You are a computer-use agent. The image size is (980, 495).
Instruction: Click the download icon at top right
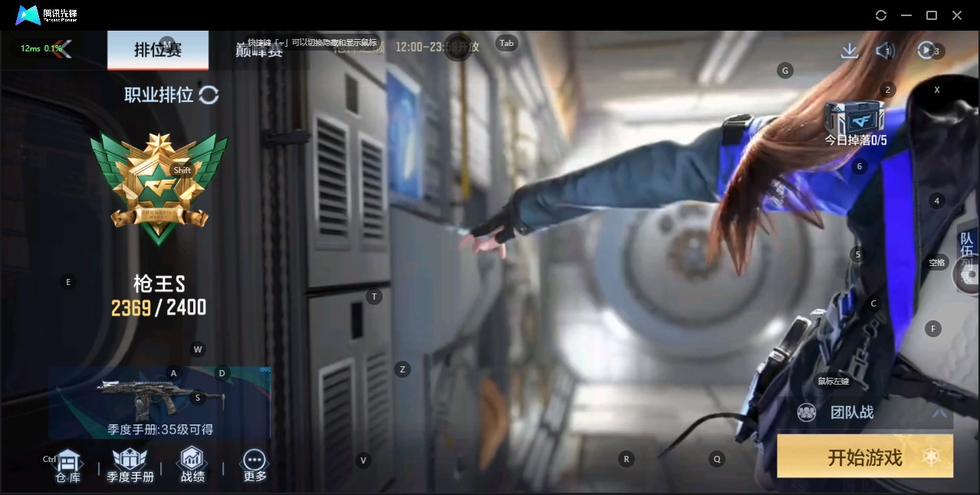[849, 51]
